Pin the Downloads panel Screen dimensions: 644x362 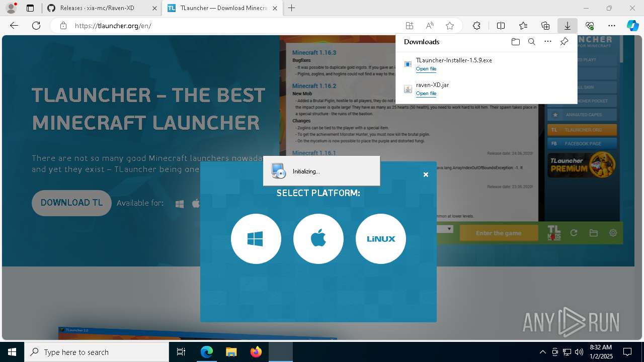[x=564, y=42]
